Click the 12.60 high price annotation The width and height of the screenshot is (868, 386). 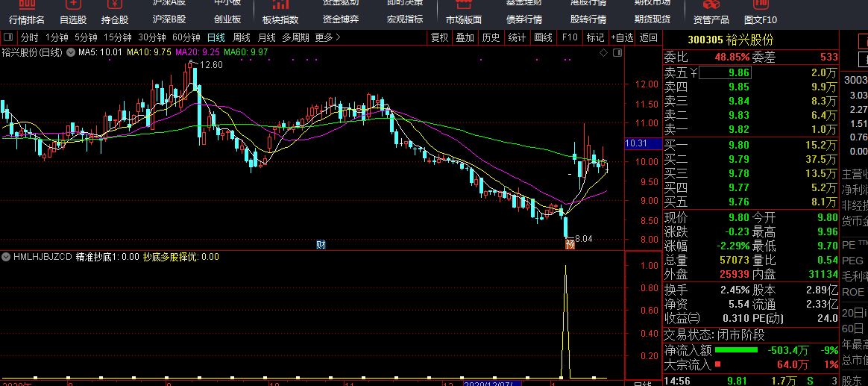(x=211, y=65)
